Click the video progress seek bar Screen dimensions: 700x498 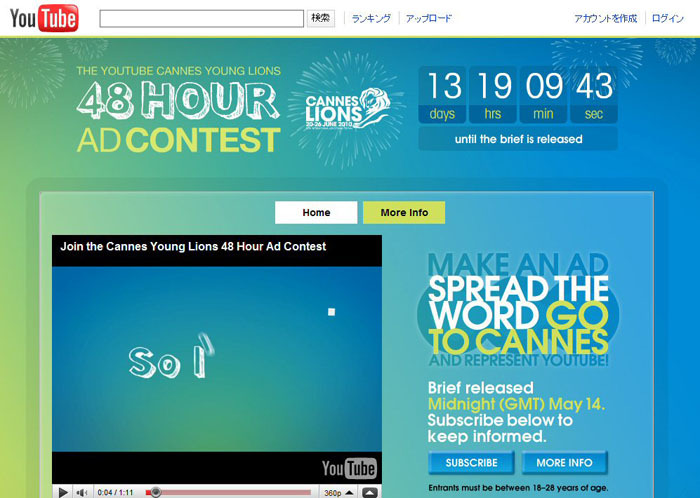coord(228,492)
